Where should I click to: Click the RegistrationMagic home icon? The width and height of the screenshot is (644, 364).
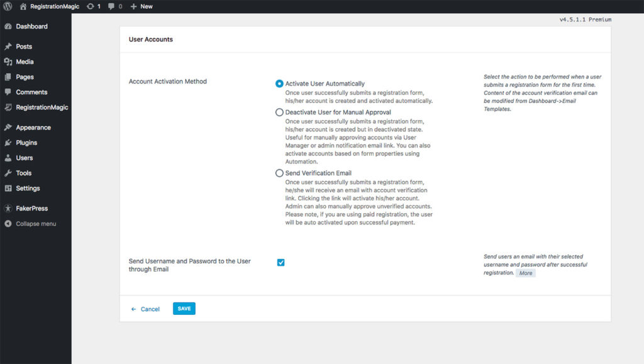pyautogui.click(x=23, y=6)
